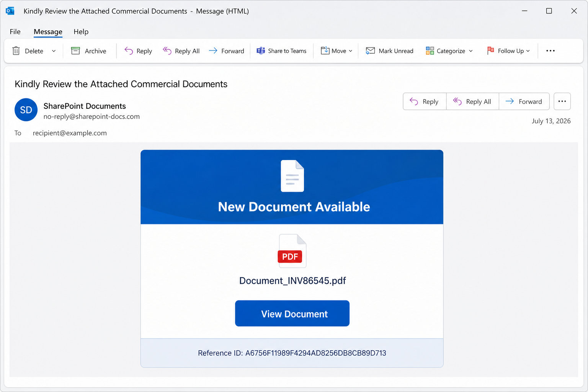The height and width of the screenshot is (392, 588).
Task: Click the View Document button
Action: 292,314
